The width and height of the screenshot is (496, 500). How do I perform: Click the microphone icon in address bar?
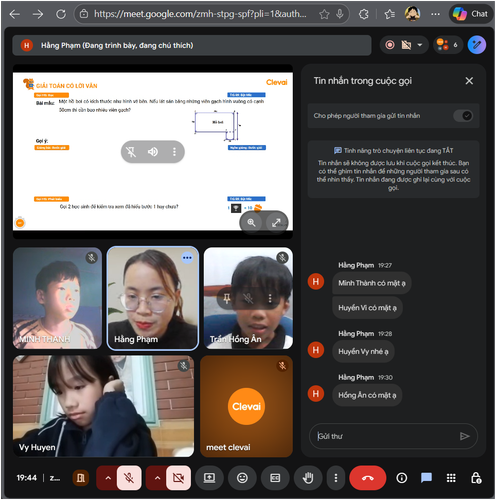(x=340, y=14)
